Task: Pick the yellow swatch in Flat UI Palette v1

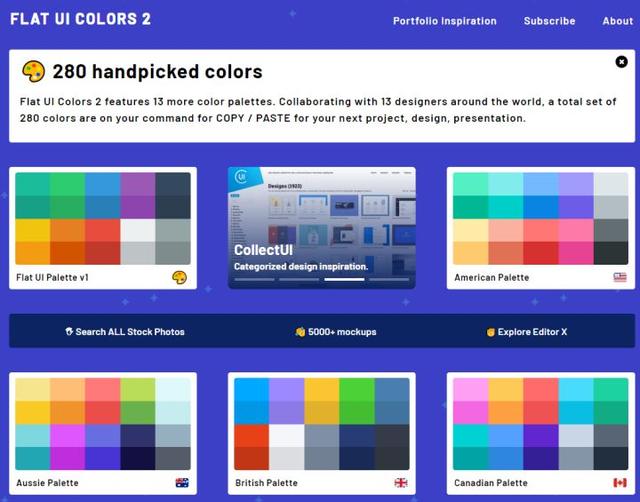Action: 33,230
